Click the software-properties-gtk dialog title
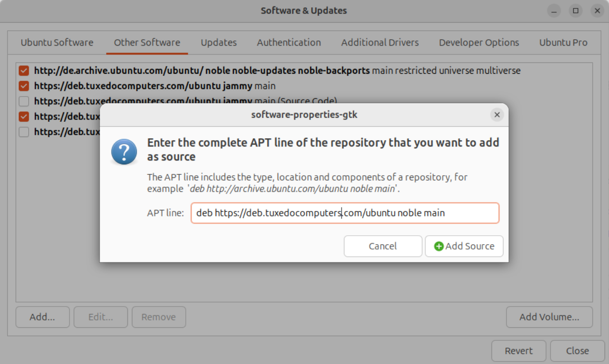609x364 pixels. (x=304, y=115)
